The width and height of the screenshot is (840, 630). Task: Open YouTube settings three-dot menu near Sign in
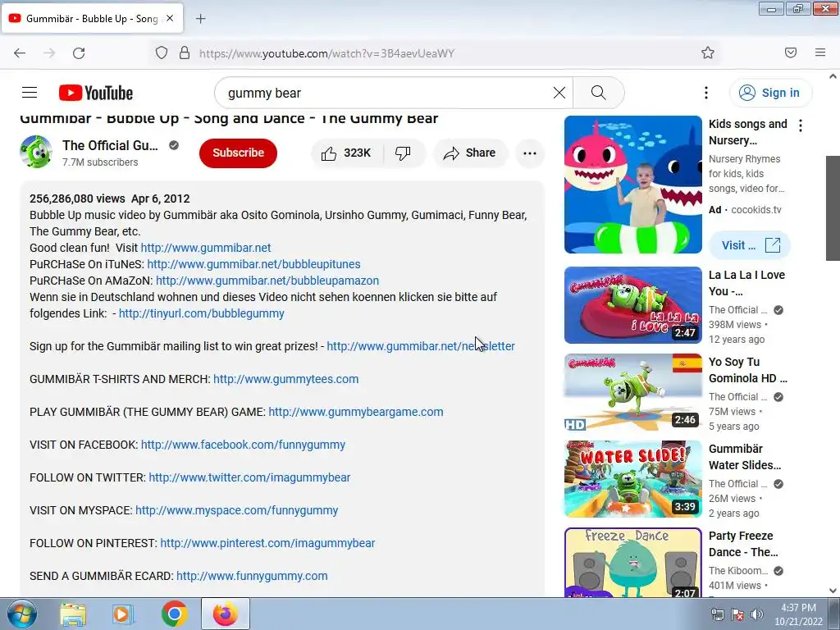(x=706, y=93)
